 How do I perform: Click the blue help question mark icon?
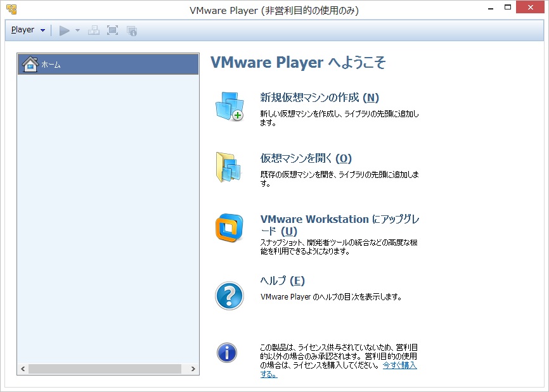[229, 296]
